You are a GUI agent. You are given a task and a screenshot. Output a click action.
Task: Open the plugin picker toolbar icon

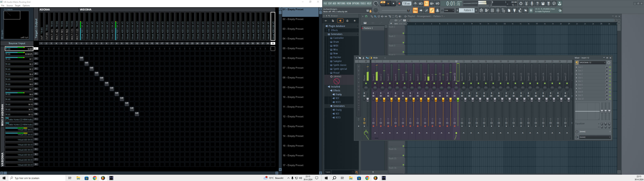(514, 10)
